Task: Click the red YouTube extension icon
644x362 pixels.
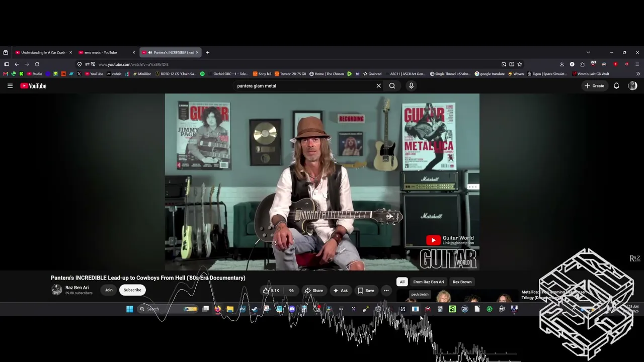Action: click(x=615, y=64)
